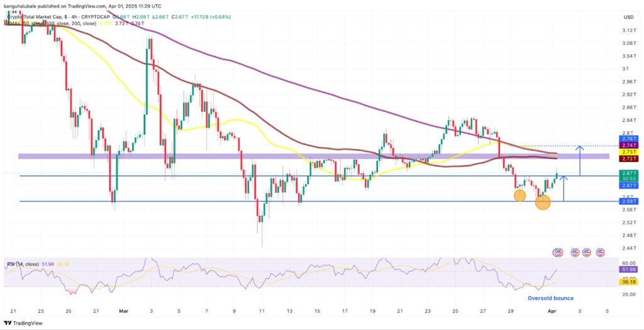This screenshot has height=330, width=644.
Task: Click the USD currency label
Action: [x=627, y=17]
